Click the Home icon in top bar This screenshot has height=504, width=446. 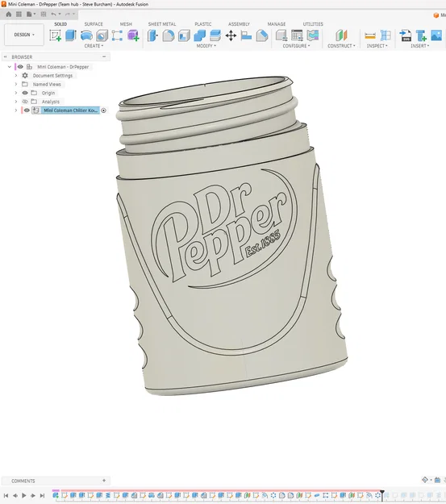9,15
